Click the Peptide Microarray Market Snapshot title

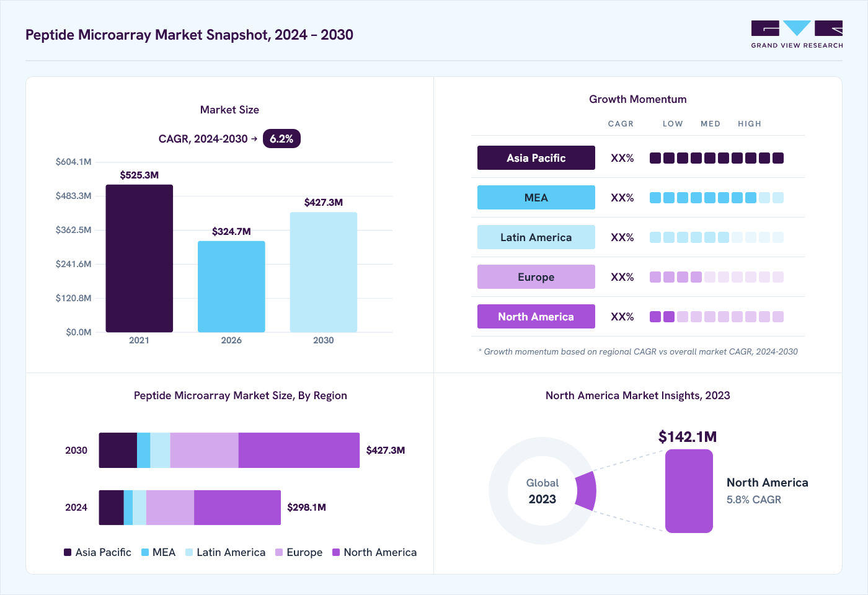pos(189,35)
